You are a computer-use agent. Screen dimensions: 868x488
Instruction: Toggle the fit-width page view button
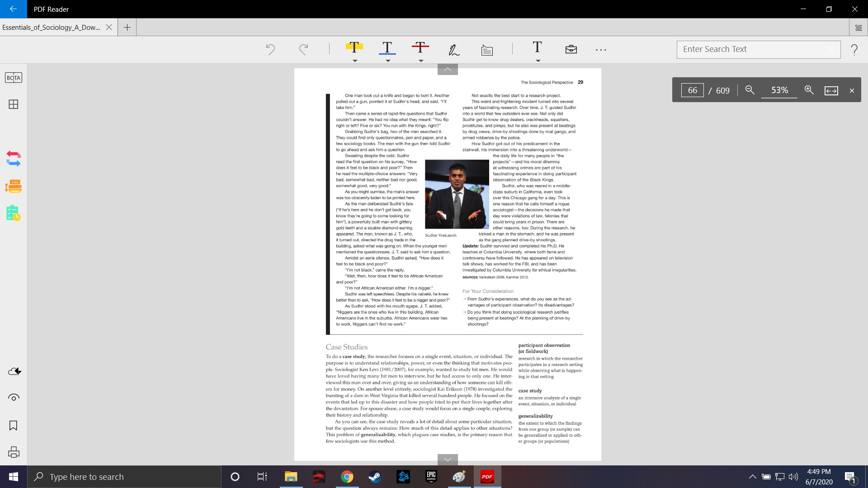coord(831,90)
